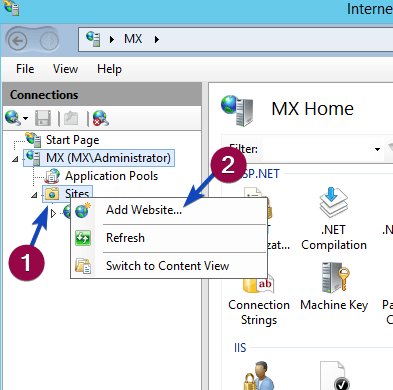
Task: Expand the arrow after MX breadcrumb
Action: tap(156, 40)
